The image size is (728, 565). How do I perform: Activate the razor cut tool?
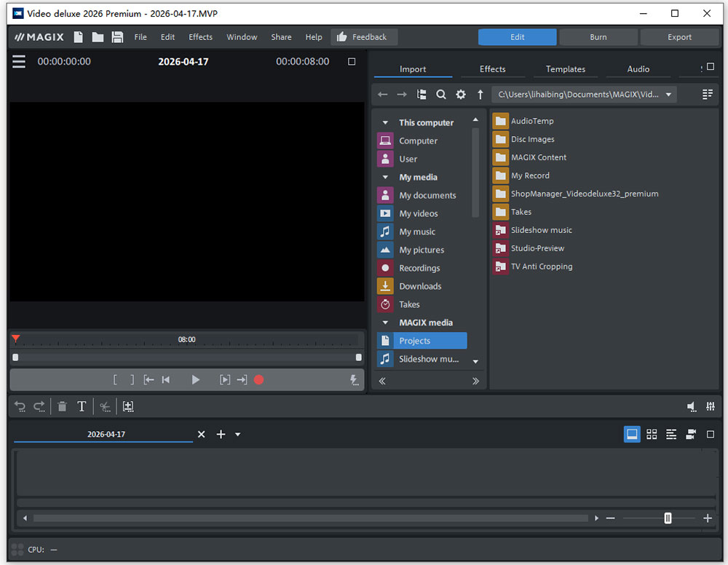point(106,406)
